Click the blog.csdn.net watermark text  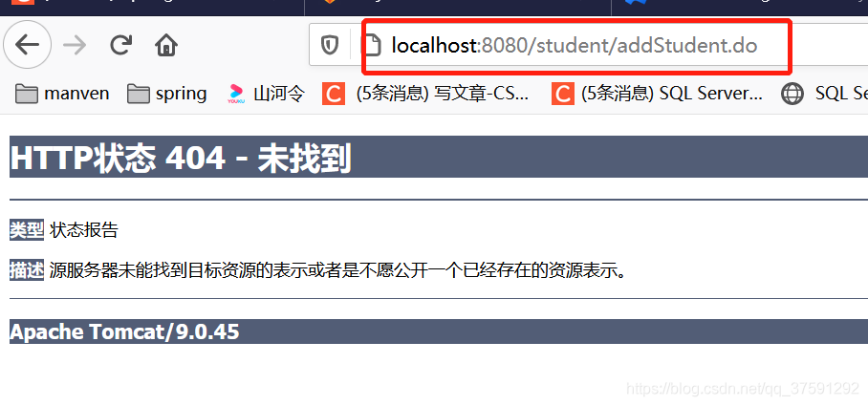pos(743,389)
